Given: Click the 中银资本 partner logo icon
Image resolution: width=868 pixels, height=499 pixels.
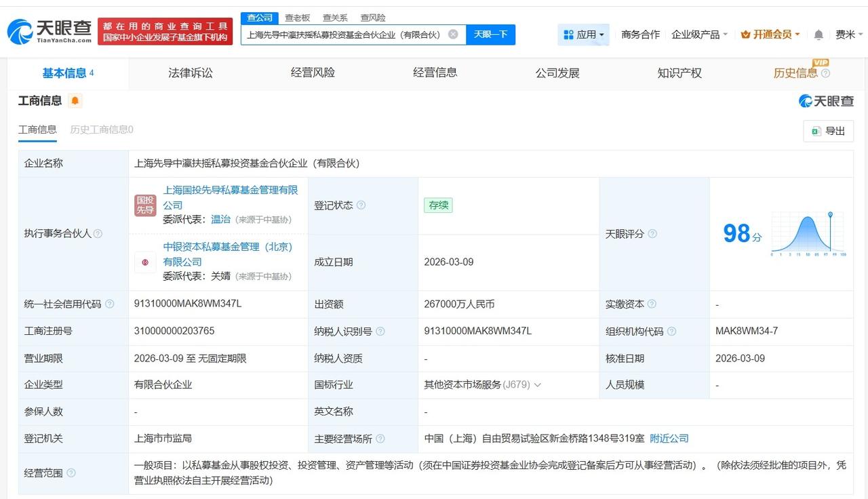Looking at the screenshot, I should pyautogui.click(x=144, y=261).
